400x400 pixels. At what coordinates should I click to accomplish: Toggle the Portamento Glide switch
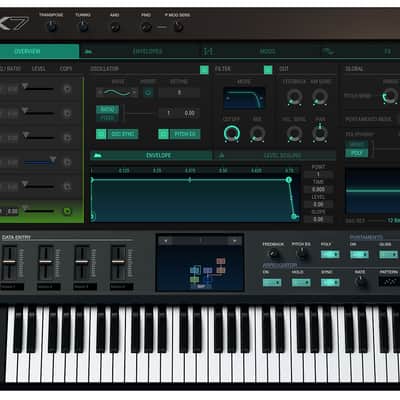[x=389, y=255]
